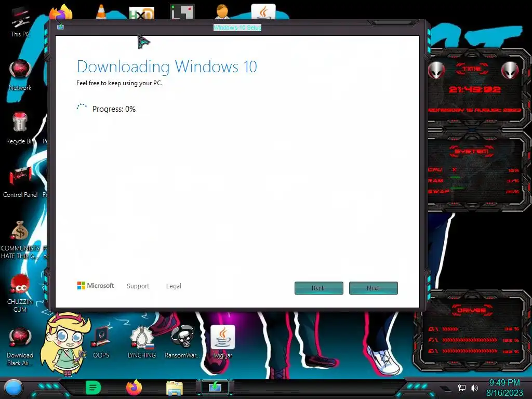Screen dimensions: 532x399
Task: Click the TIME gadget clock readout
Action: click(x=474, y=89)
